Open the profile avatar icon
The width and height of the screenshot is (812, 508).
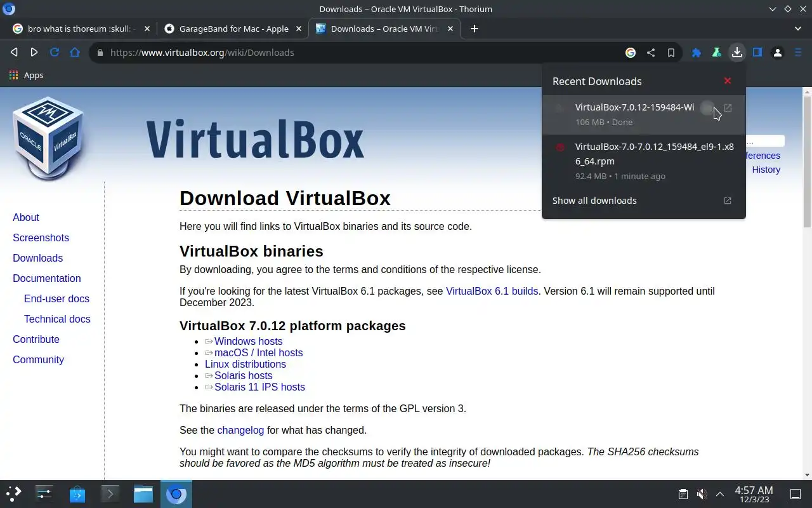point(778,53)
